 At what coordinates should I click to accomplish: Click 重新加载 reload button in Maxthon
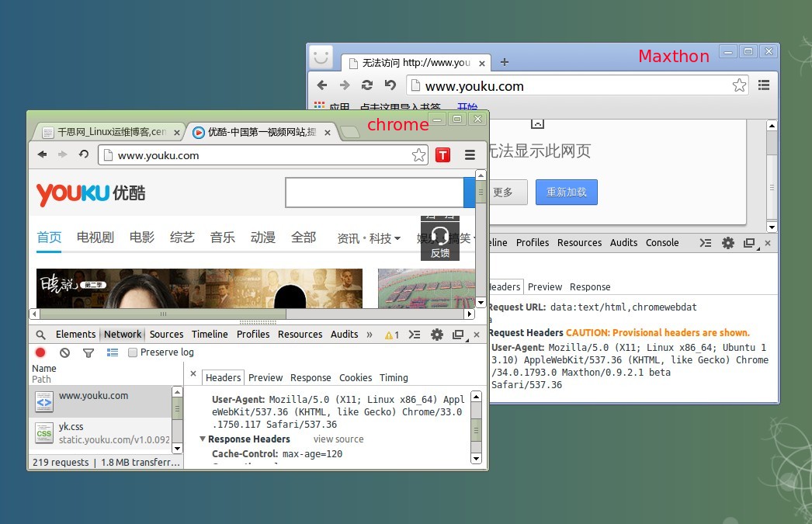pyautogui.click(x=567, y=192)
